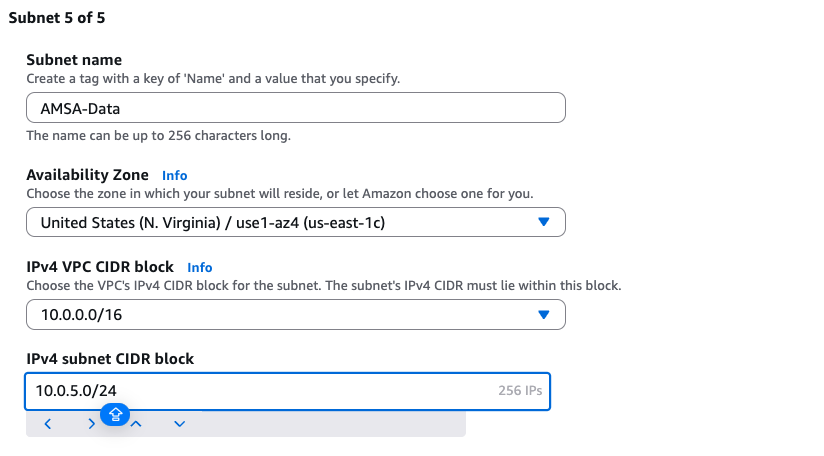
Task: Click the 'Availability Zone' label text
Action: [x=87, y=175]
